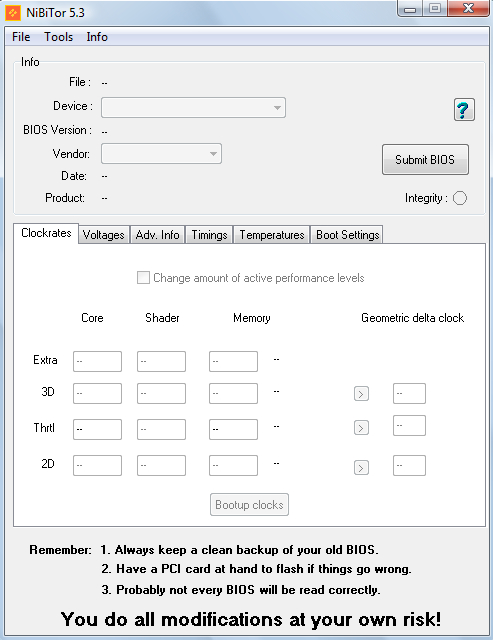Open the Vendor dropdown

[161, 153]
